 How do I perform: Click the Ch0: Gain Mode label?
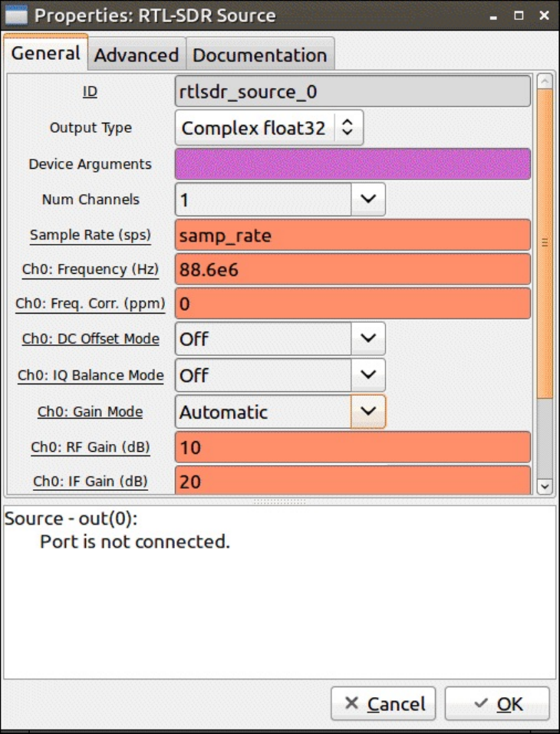pyautogui.click(x=91, y=411)
